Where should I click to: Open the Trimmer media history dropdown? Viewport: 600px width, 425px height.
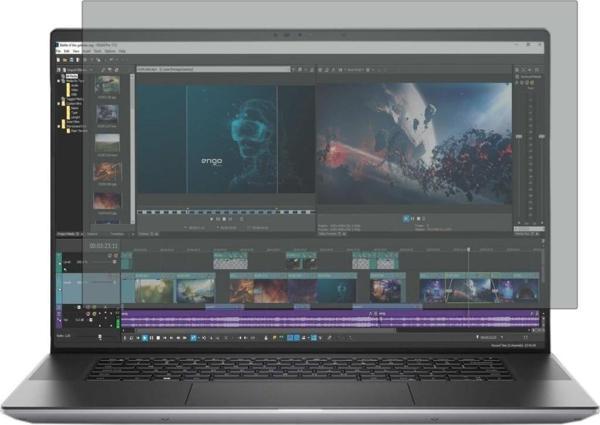(x=293, y=69)
